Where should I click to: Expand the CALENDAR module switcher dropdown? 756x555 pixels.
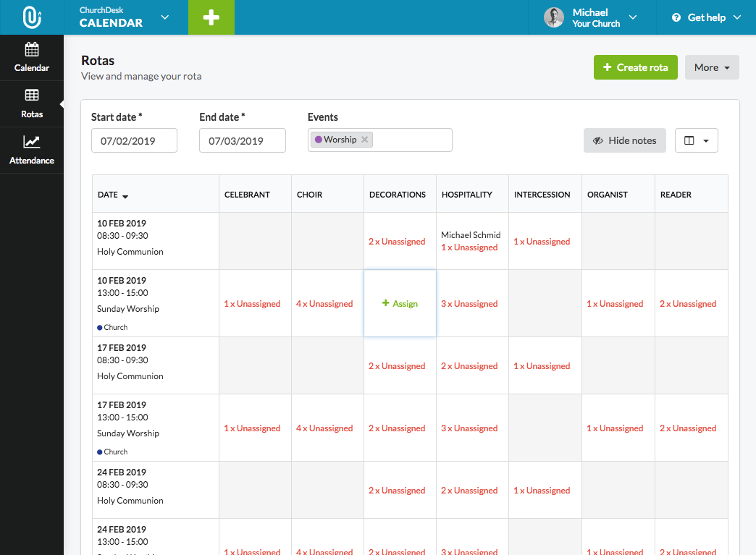click(x=164, y=17)
